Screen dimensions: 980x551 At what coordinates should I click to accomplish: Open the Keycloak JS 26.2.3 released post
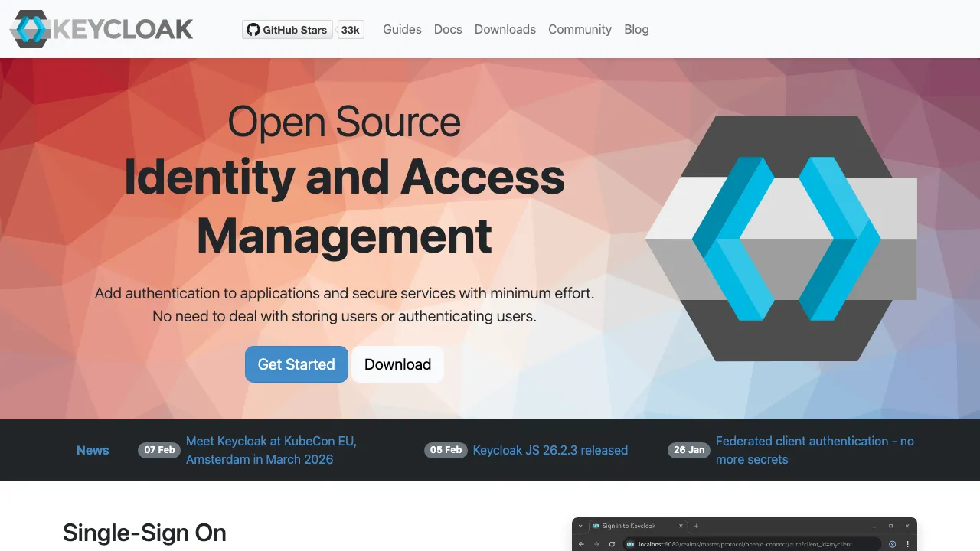coord(550,450)
